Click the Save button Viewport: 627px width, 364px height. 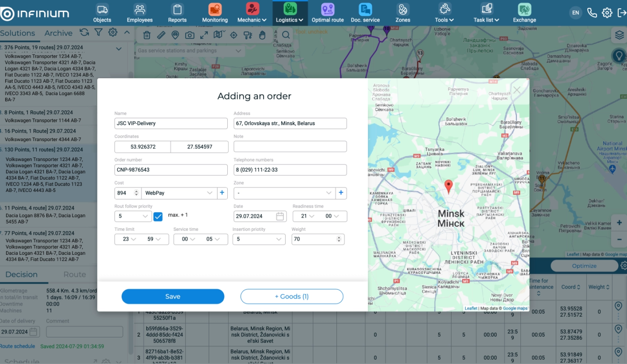pos(173,296)
